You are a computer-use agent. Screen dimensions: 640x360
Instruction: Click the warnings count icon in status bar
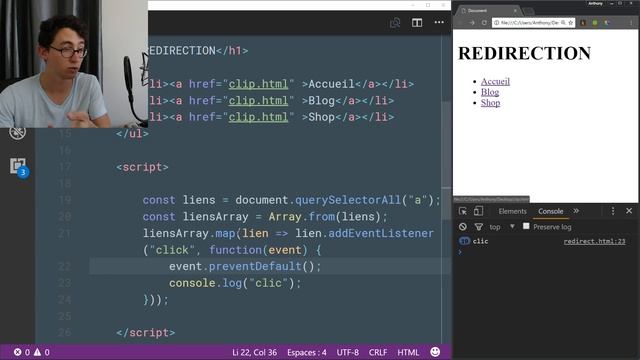pyautogui.click(x=38, y=352)
